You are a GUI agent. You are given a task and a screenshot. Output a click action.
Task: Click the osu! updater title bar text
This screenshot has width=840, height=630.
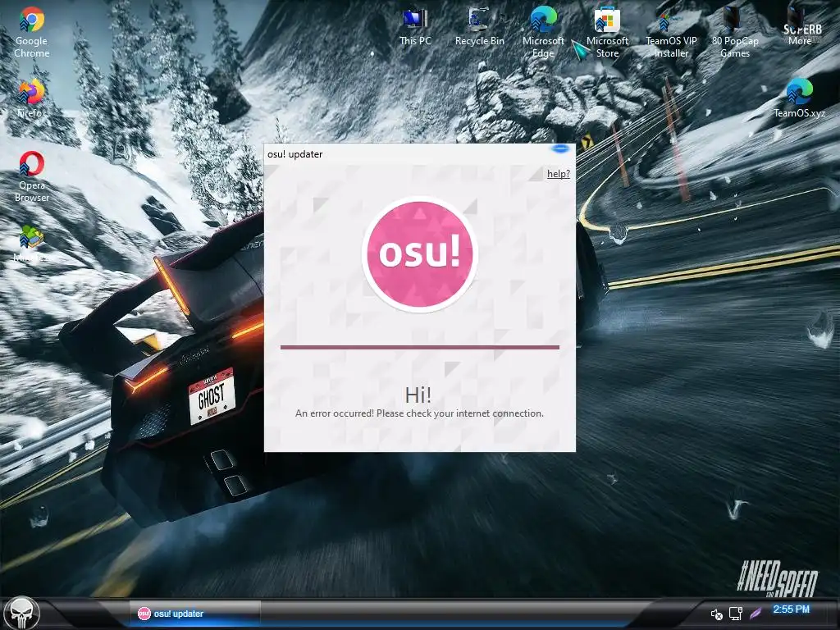295,154
